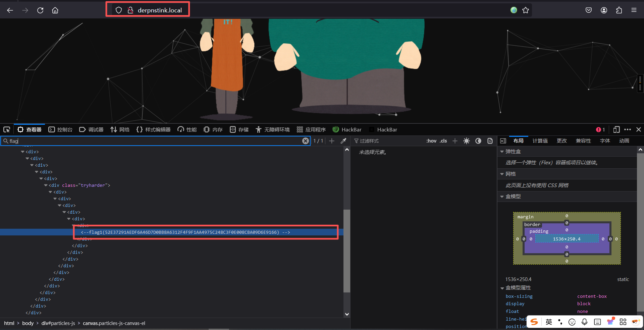Collapse the div class tryharder node
644x330 pixels.
[x=46, y=185]
